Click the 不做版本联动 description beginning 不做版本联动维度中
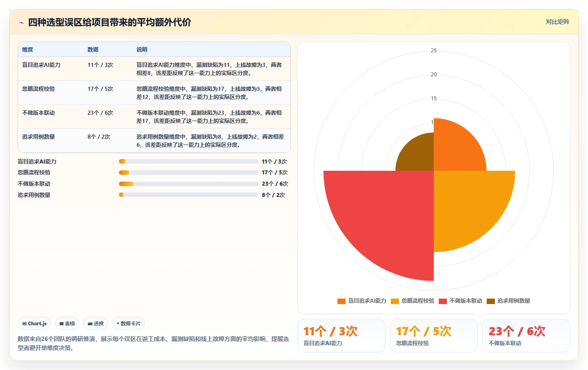This screenshot has width=588, height=370. (209, 117)
